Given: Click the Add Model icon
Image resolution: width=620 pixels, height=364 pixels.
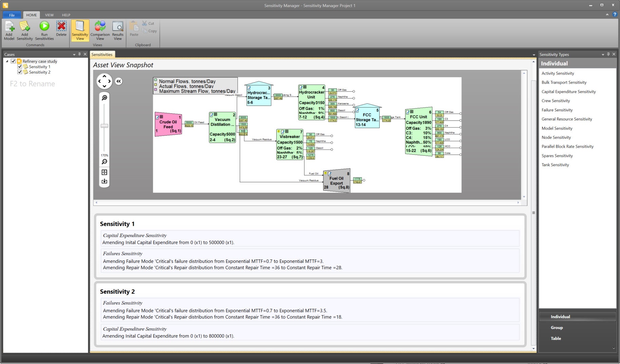Looking at the screenshot, I should click(9, 27).
